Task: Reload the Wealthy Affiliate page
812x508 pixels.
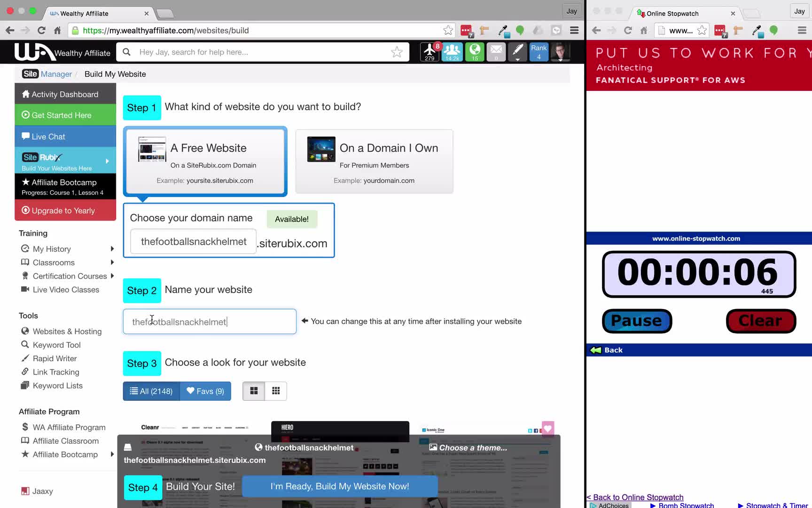Action: (41, 31)
